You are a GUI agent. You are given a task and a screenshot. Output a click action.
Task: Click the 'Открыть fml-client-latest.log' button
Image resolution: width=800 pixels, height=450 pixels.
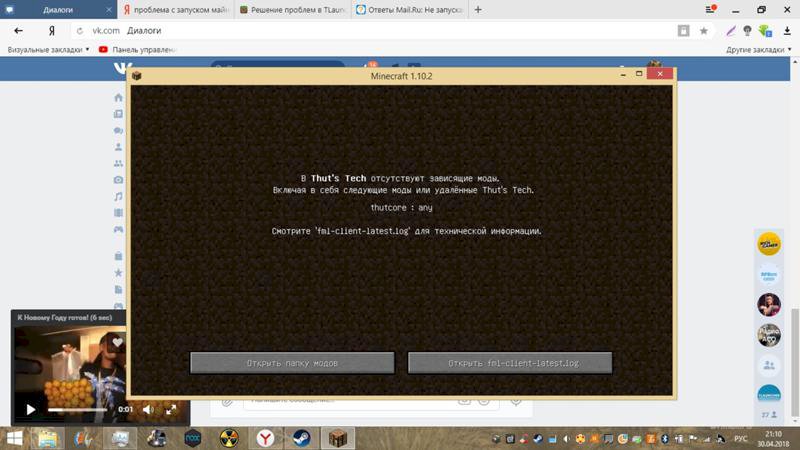(509, 363)
